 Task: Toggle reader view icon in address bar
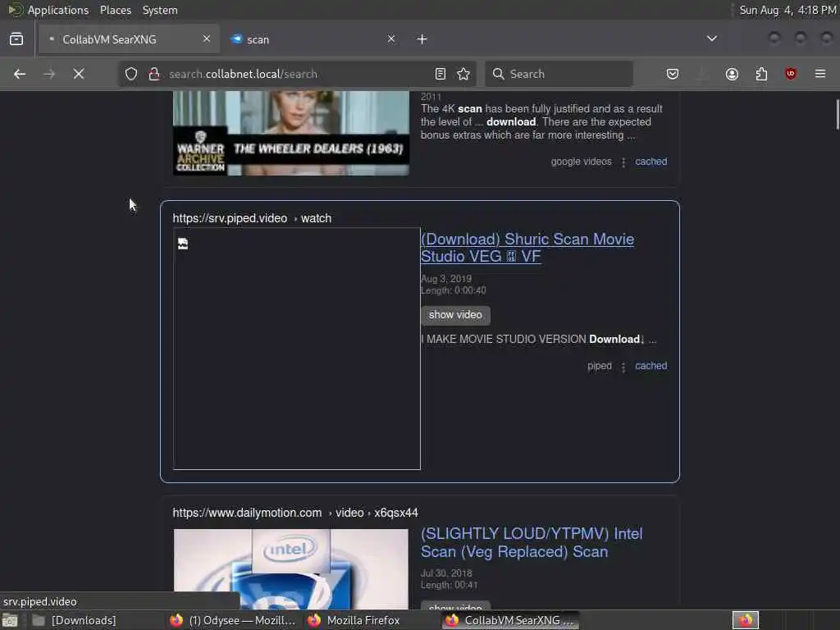coord(441,74)
